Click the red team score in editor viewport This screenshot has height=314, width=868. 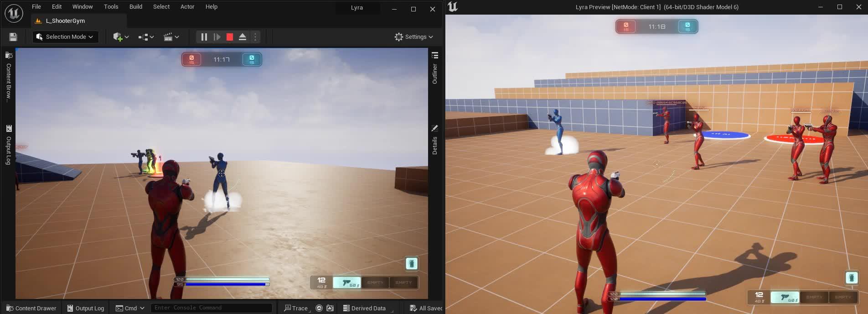(191, 59)
